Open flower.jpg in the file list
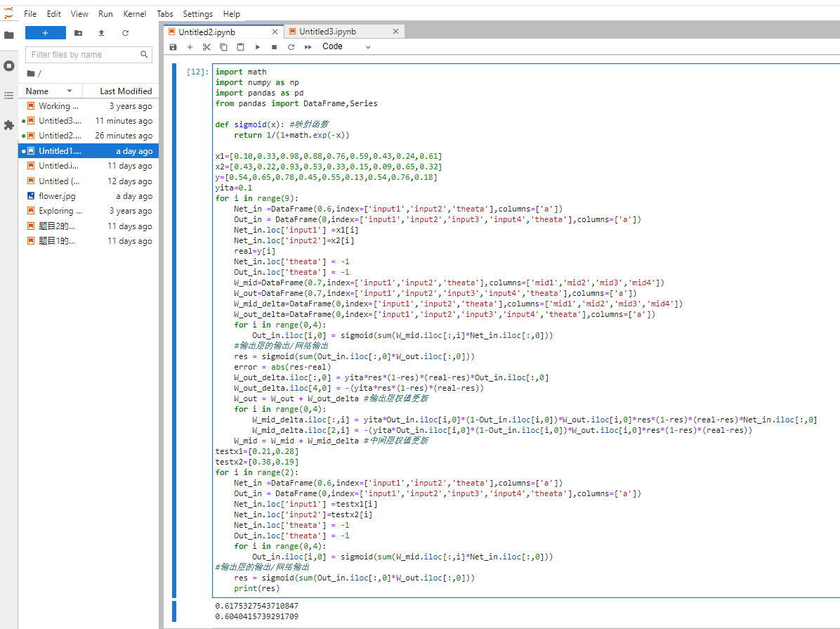Viewport: 840px width, 629px height. (x=56, y=196)
